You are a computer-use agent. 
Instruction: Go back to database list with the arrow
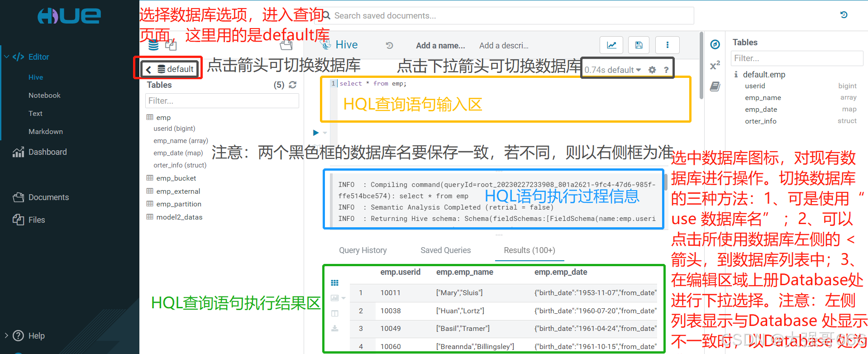click(x=148, y=69)
